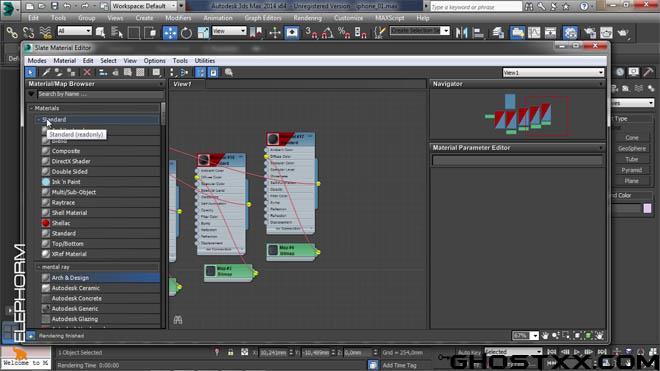Select Arch & Design material
The width and height of the screenshot is (660, 371).
tap(100, 278)
